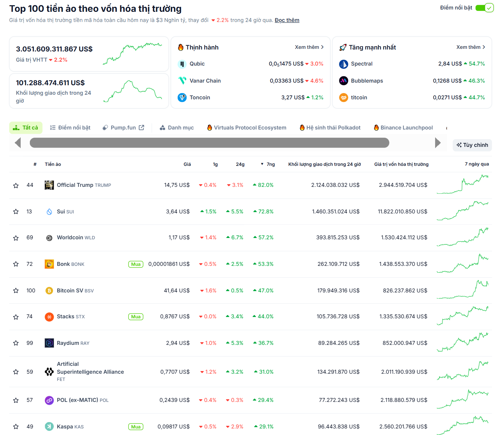504x435 pixels.
Task: Expand Xem thêm in Thịnh hành card
Action: (x=309, y=47)
